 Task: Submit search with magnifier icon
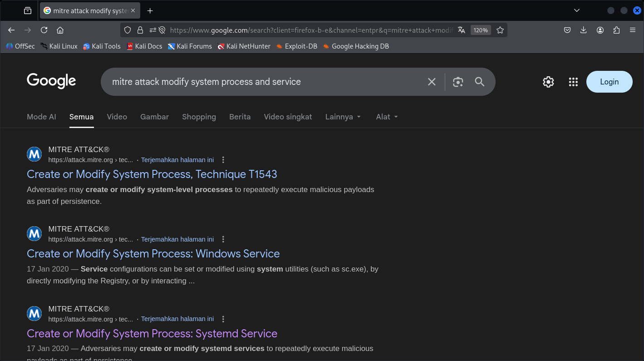coord(480,82)
